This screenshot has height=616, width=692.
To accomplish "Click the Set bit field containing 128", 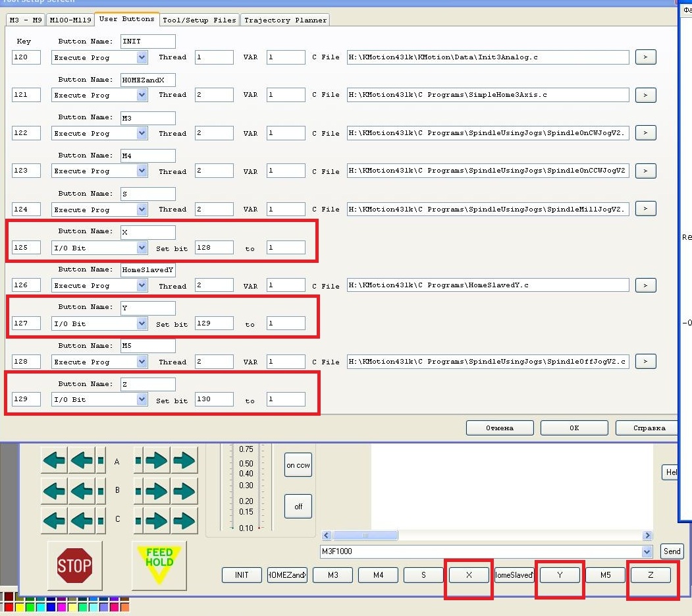I will point(214,248).
